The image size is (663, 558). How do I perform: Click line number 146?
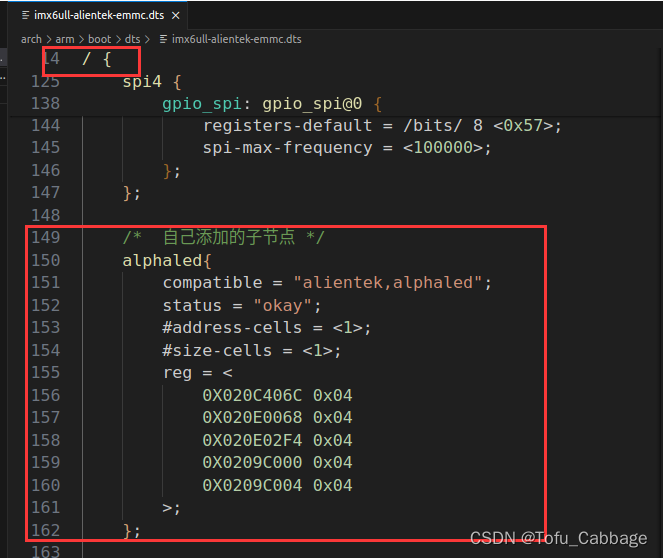[x=46, y=171]
